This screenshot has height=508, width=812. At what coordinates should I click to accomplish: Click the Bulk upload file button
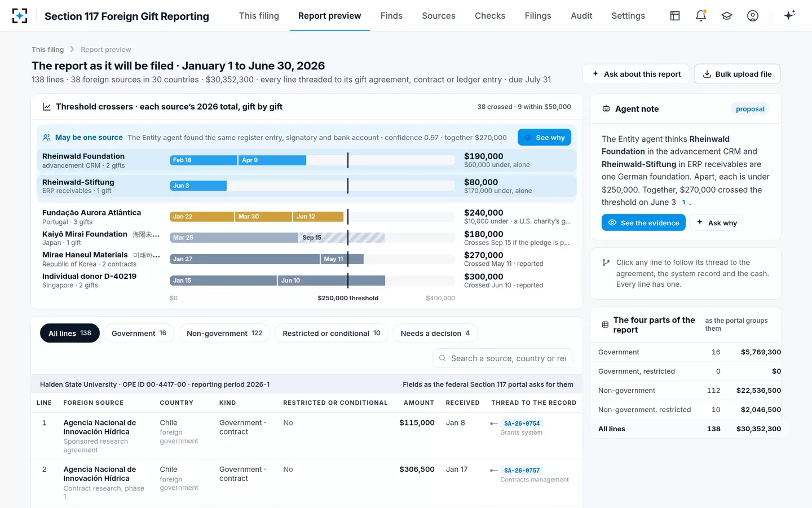coord(738,74)
